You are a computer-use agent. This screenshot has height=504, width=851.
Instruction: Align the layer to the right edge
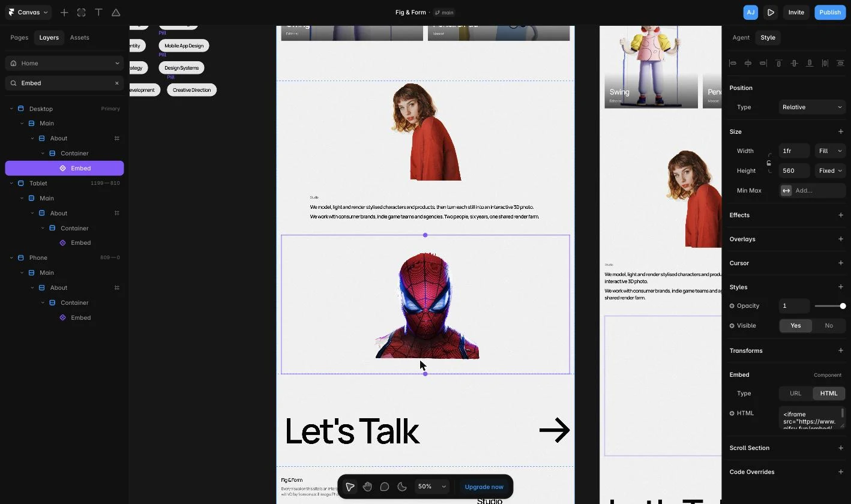pos(763,63)
